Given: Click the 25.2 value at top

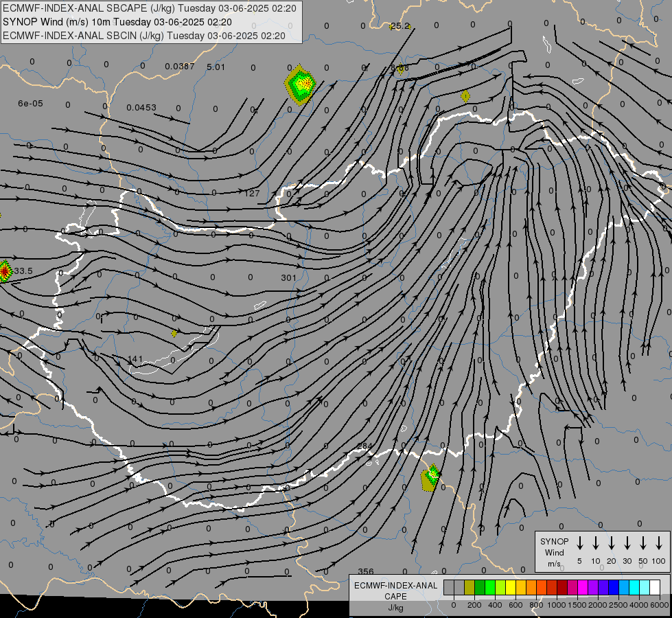Looking at the screenshot, I should tap(400, 26).
